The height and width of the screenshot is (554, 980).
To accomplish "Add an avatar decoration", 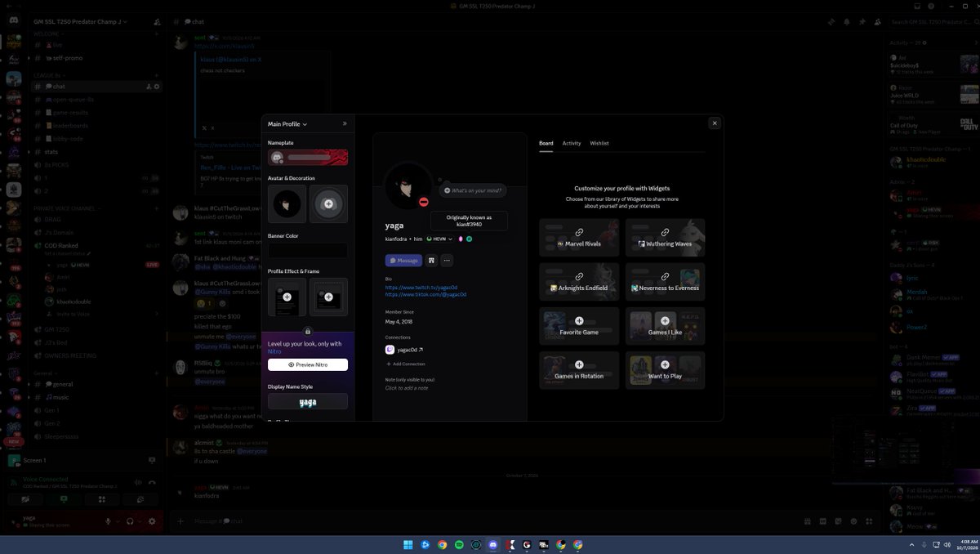I will [x=328, y=203].
